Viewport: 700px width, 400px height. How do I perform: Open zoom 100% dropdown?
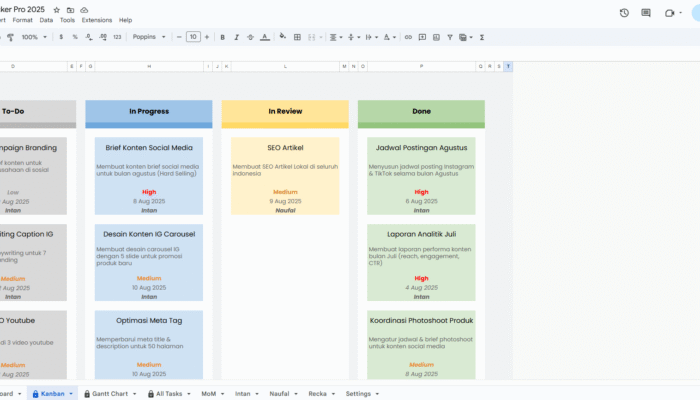[x=34, y=37]
